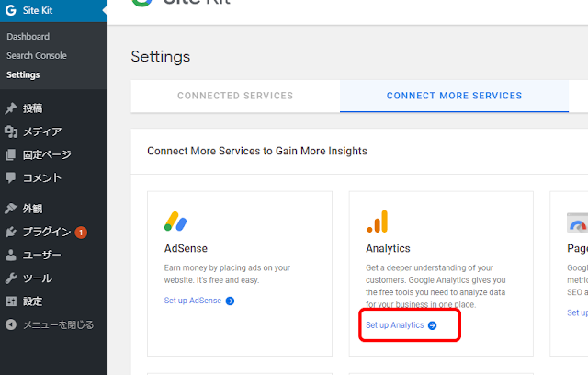Click the Analytics description starting Get a deeper
The width and height of the screenshot is (588, 375).
click(435, 286)
